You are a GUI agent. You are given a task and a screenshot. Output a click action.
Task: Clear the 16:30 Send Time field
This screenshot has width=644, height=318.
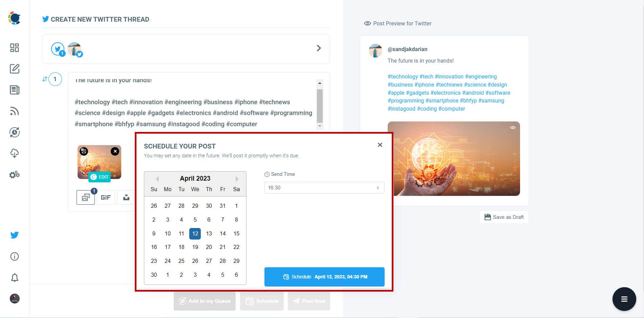tap(377, 187)
